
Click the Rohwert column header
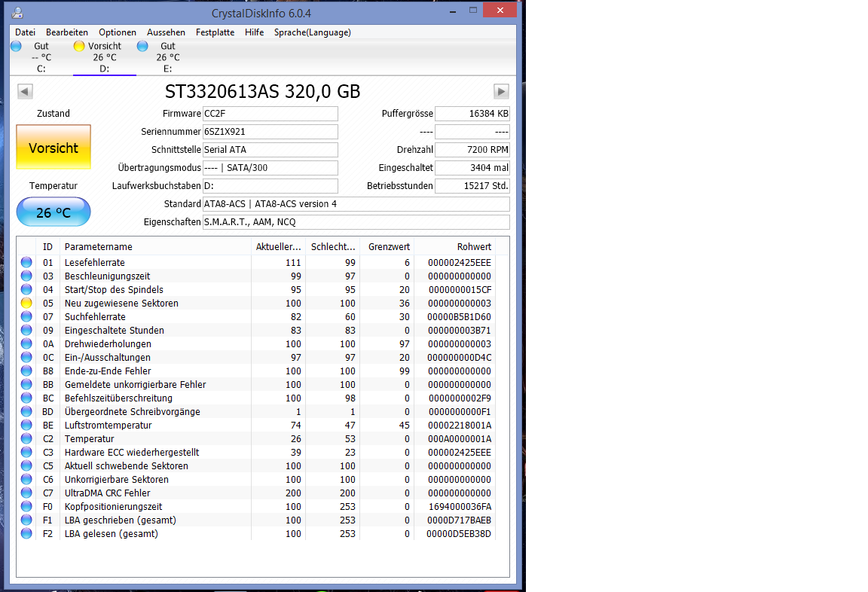coord(454,247)
